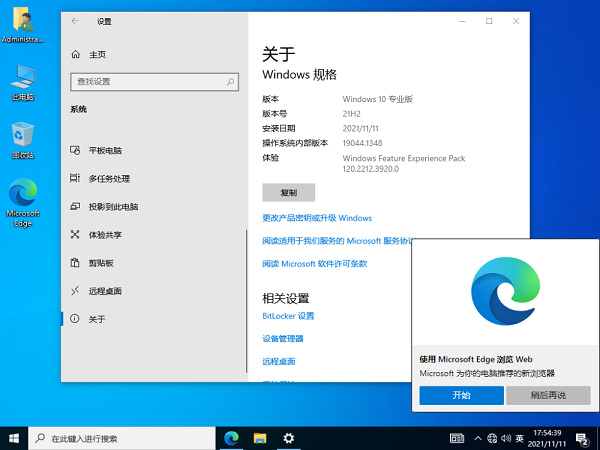Open 多任务处理 multitasking settings
600x450 pixels.
[108, 178]
